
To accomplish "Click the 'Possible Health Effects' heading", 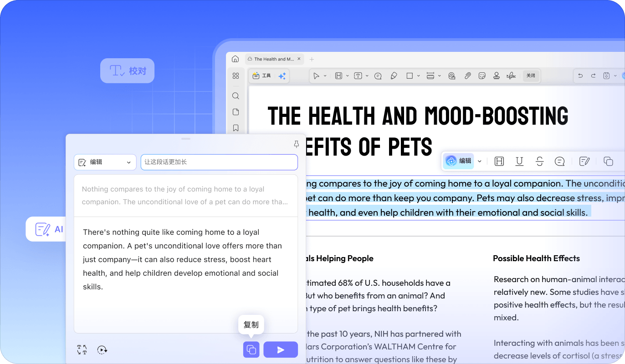I will (x=536, y=258).
